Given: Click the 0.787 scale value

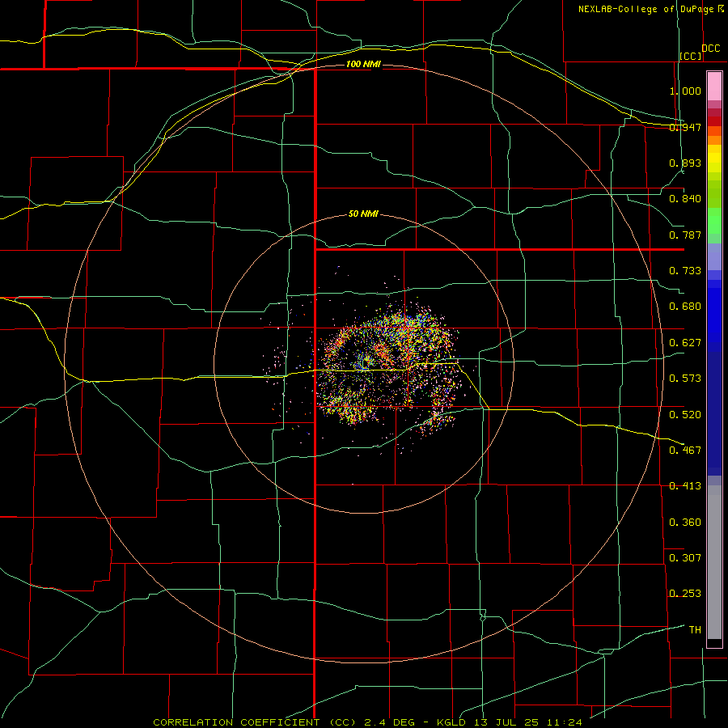Looking at the screenshot, I should (685, 235).
